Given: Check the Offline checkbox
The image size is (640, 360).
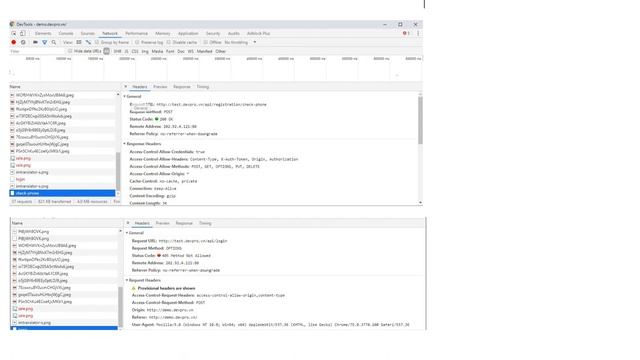Looking at the screenshot, I should 205,42.
